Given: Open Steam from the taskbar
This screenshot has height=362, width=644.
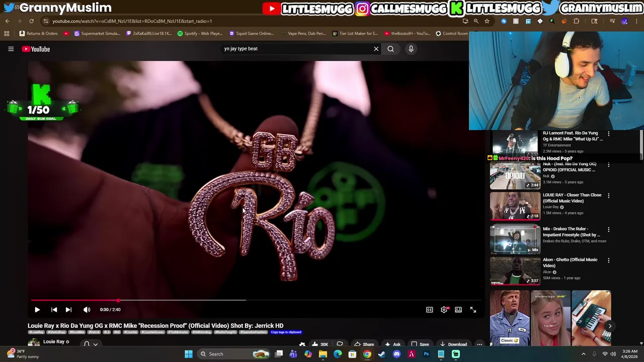Looking at the screenshot, I should (381, 354).
